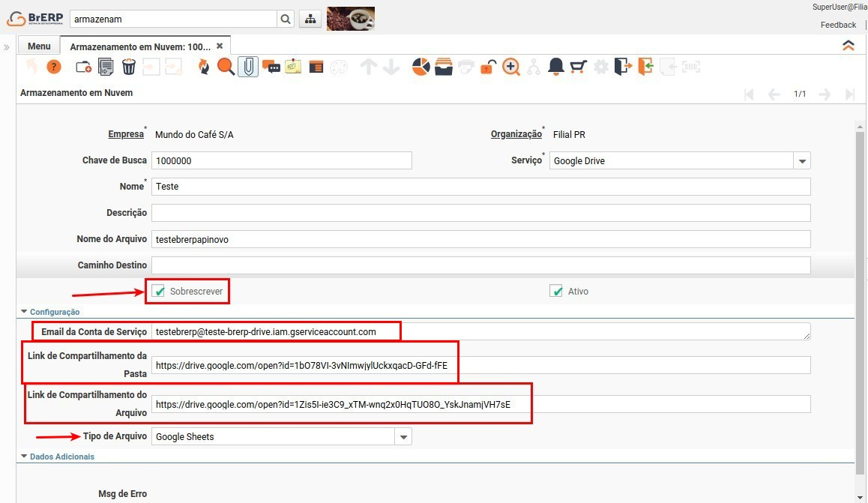
Task: Click the search magnifier beside the armazenam field
Action: click(285, 19)
